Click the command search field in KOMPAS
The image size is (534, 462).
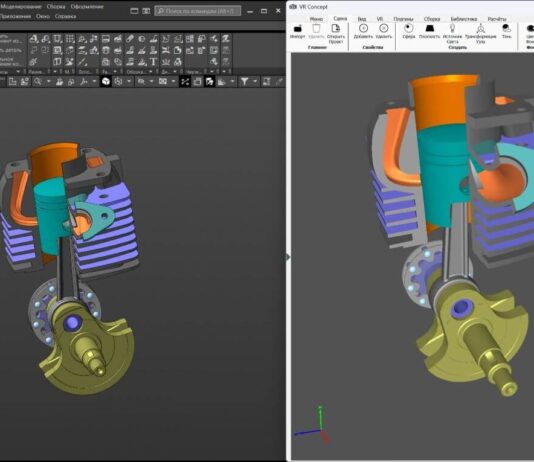coord(198,11)
